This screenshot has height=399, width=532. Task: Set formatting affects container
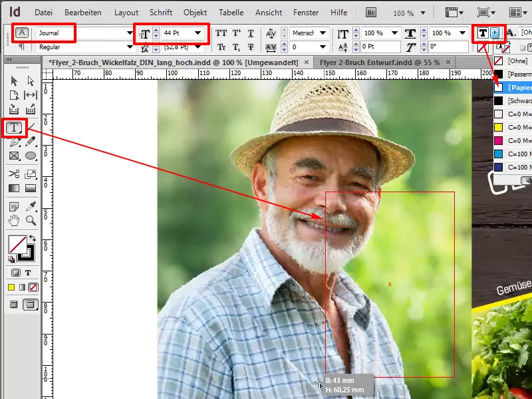click(x=15, y=273)
